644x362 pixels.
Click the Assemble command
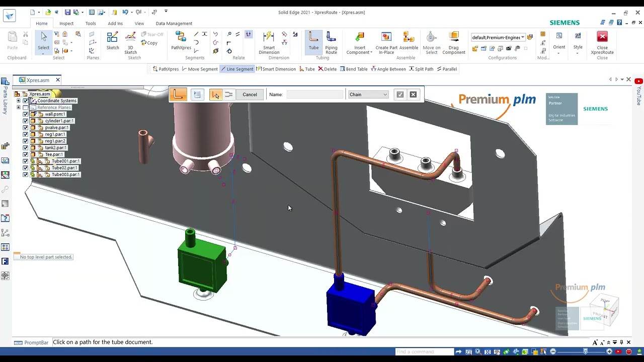[408, 41]
